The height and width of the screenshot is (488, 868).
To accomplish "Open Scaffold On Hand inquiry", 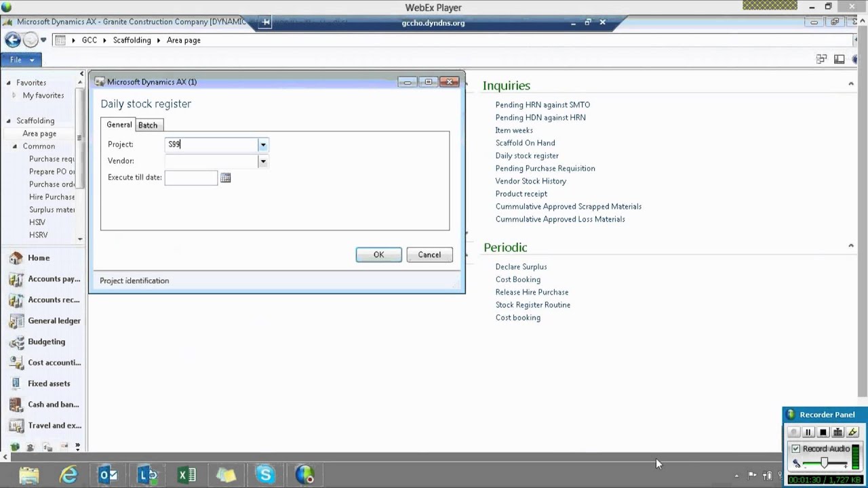I will tap(525, 143).
